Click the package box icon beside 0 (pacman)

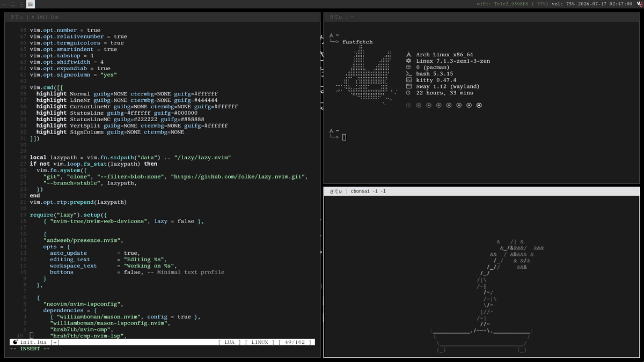pos(408,68)
